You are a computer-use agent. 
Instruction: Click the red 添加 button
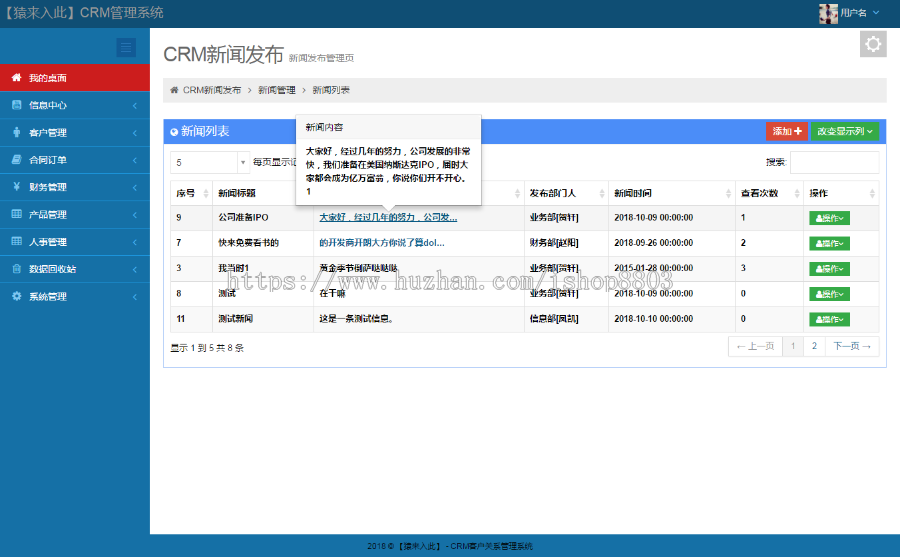[x=786, y=131]
